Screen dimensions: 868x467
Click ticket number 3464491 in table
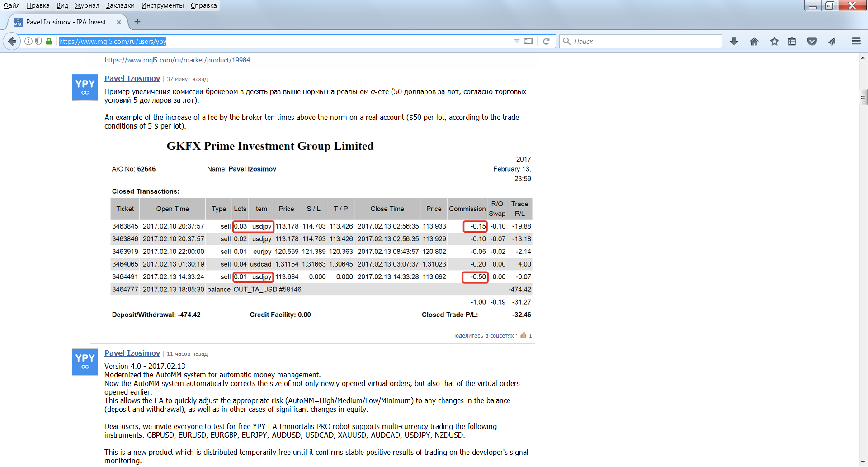[125, 277]
